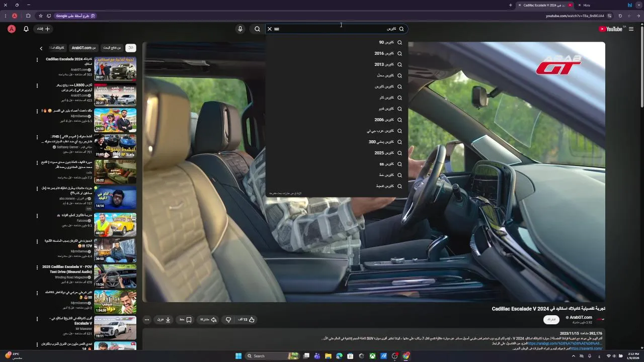
Task: Open 2025 Cadillac Escalade-V POV Test Drive thumbnail
Action: click(x=115, y=276)
